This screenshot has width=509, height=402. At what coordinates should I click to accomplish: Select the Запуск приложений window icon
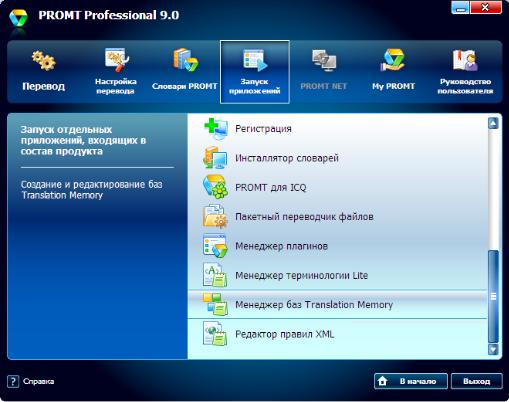(x=255, y=60)
